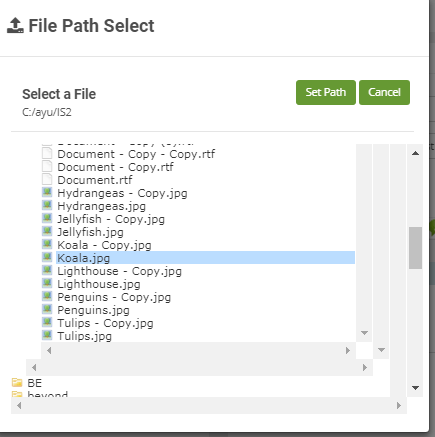Select the Koala.jpg file

(x=83, y=258)
